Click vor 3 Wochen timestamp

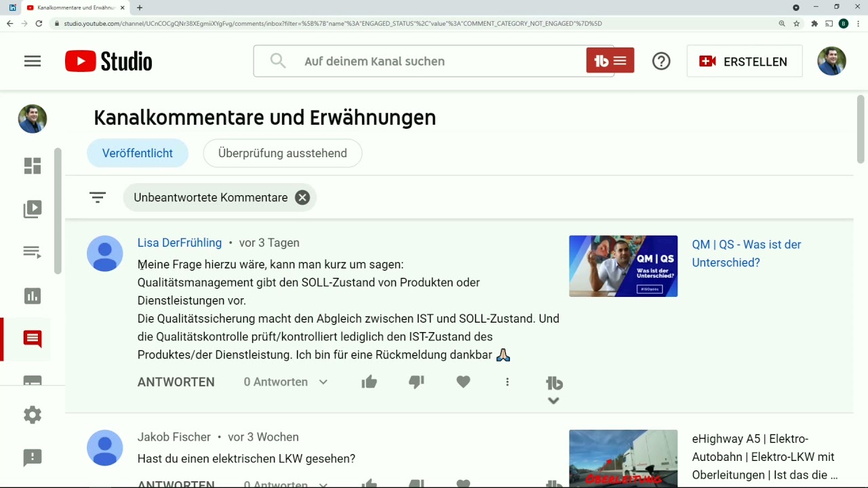click(x=263, y=437)
